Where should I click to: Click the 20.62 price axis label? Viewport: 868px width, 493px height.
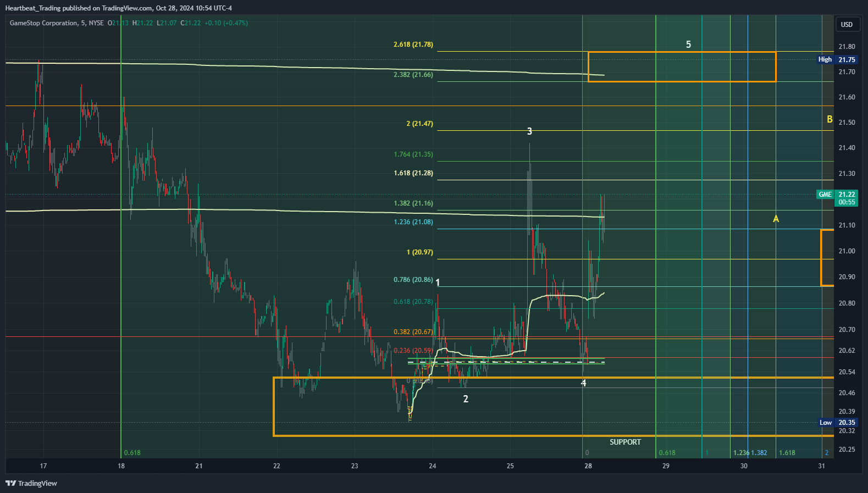coord(847,351)
